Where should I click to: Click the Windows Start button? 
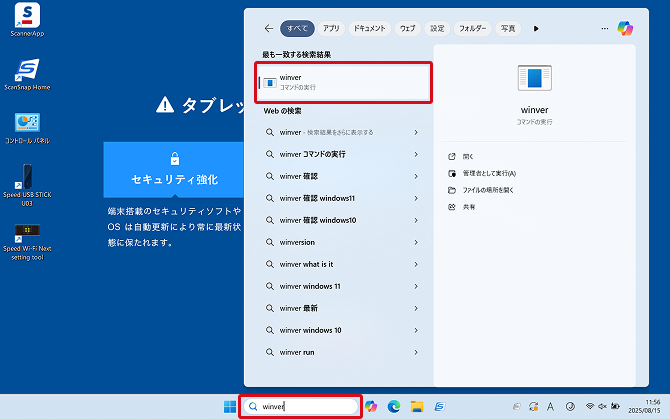[230, 406]
